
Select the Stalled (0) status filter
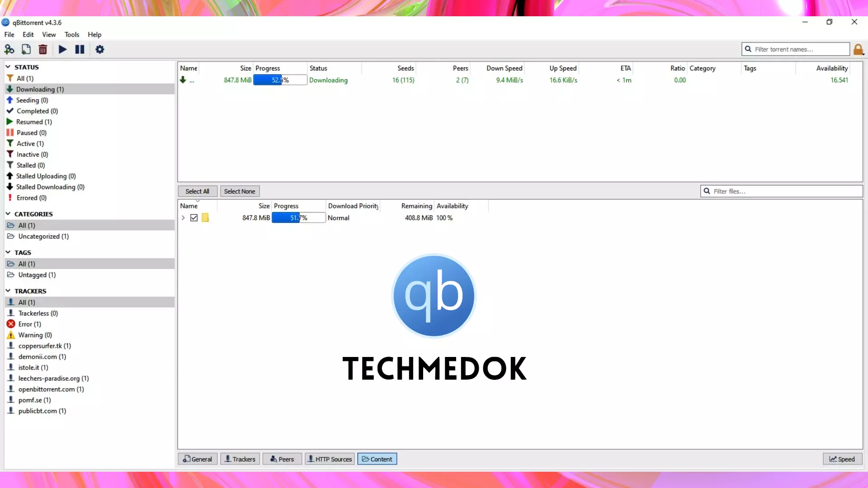pyautogui.click(x=90, y=165)
